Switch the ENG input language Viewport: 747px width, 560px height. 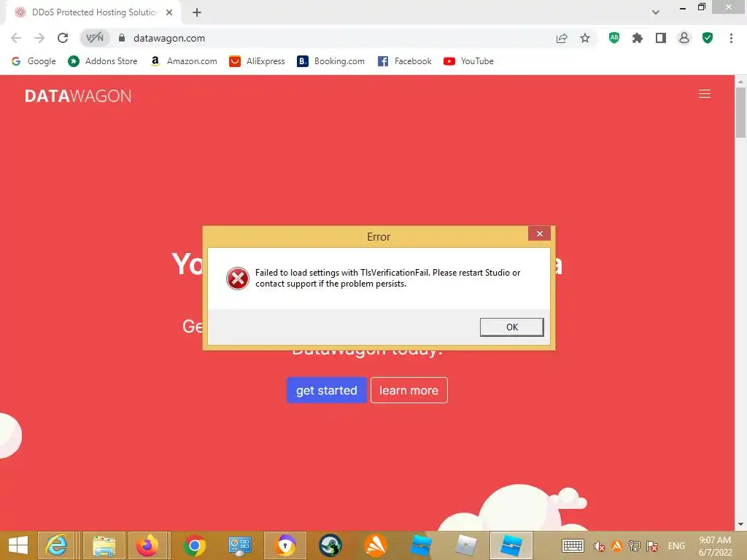(x=676, y=546)
